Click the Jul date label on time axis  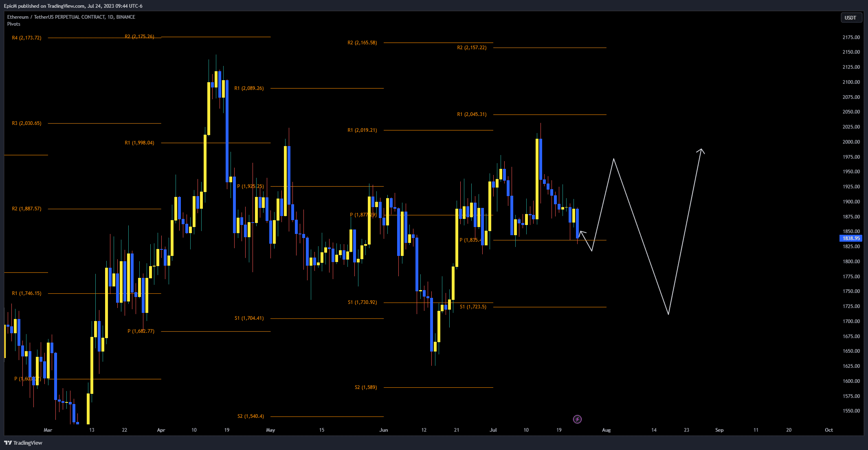tap(493, 430)
